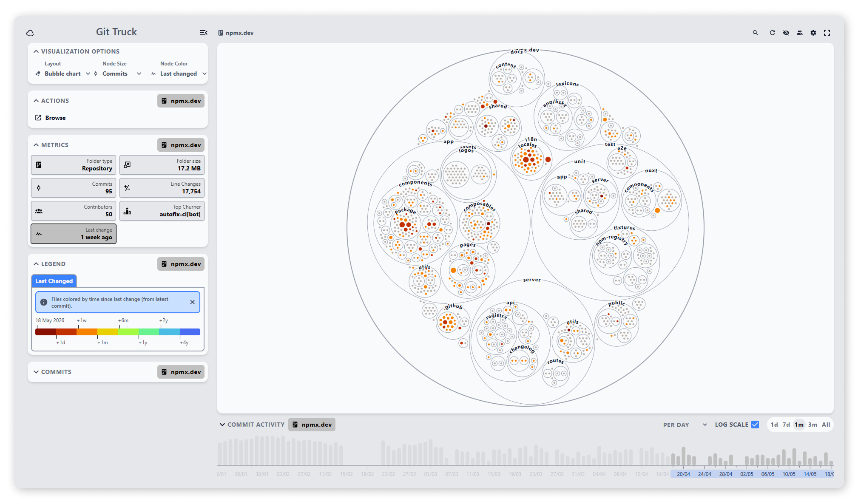Click the commit icon beside Node Size
This screenshot has width=858, height=504.
(96, 74)
